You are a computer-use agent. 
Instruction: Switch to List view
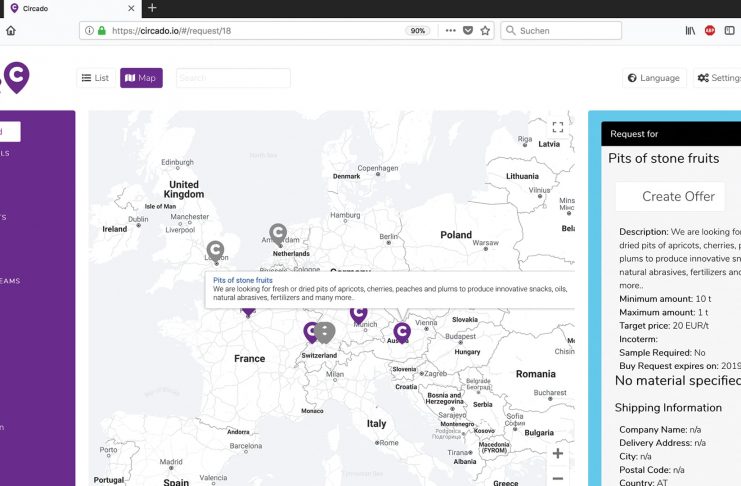tap(95, 78)
